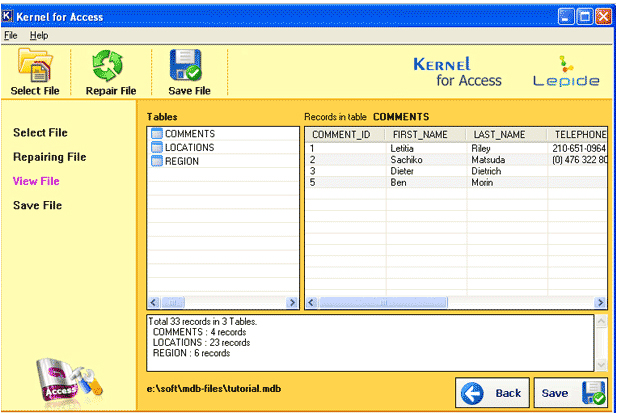The image size is (621, 413).
Task: Click the COMMENT_ID column header
Action: coord(345,135)
